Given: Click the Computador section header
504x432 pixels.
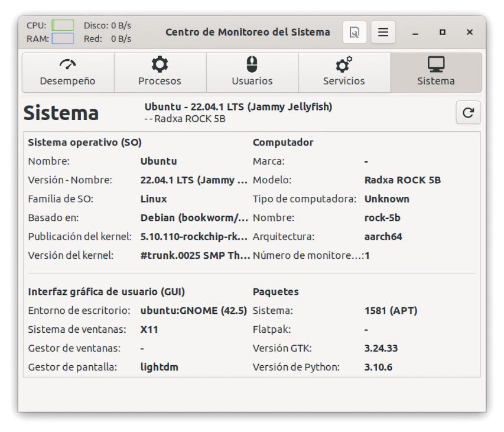Looking at the screenshot, I should click(x=283, y=142).
